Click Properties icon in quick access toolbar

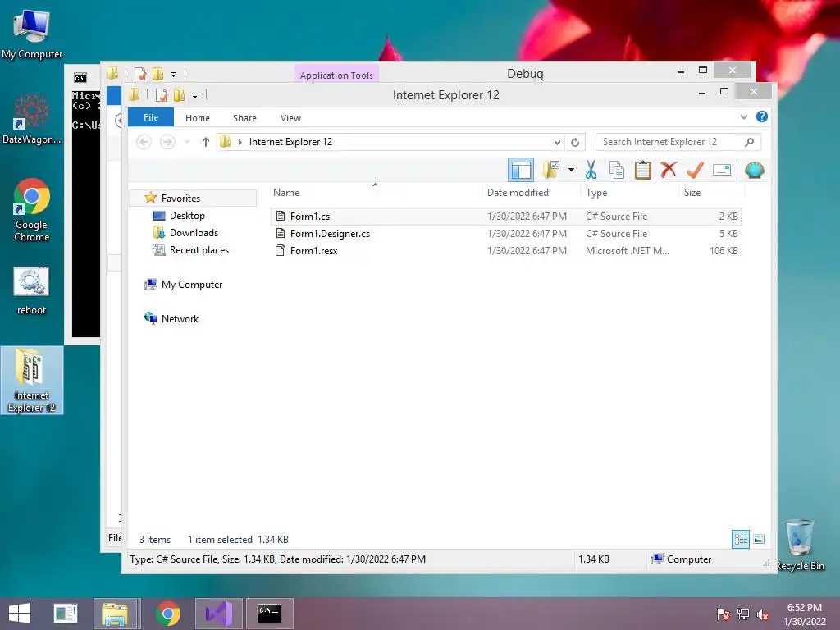click(162, 95)
